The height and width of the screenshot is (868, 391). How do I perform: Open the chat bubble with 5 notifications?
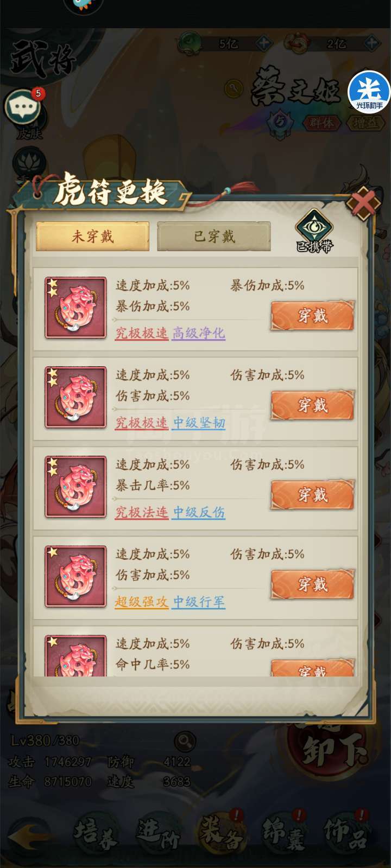click(23, 106)
